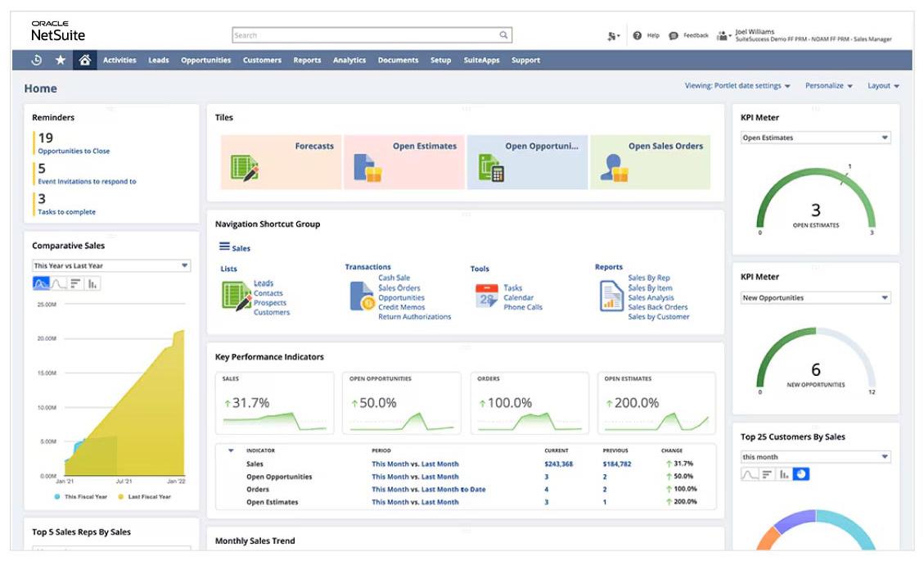
Task: Go to Home via house icon
Action: 85,60
